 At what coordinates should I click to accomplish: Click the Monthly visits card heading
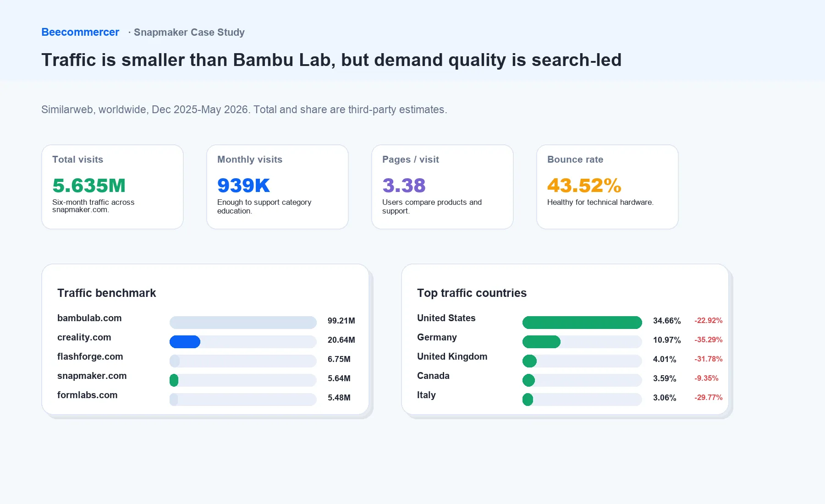tap(250, 159)
